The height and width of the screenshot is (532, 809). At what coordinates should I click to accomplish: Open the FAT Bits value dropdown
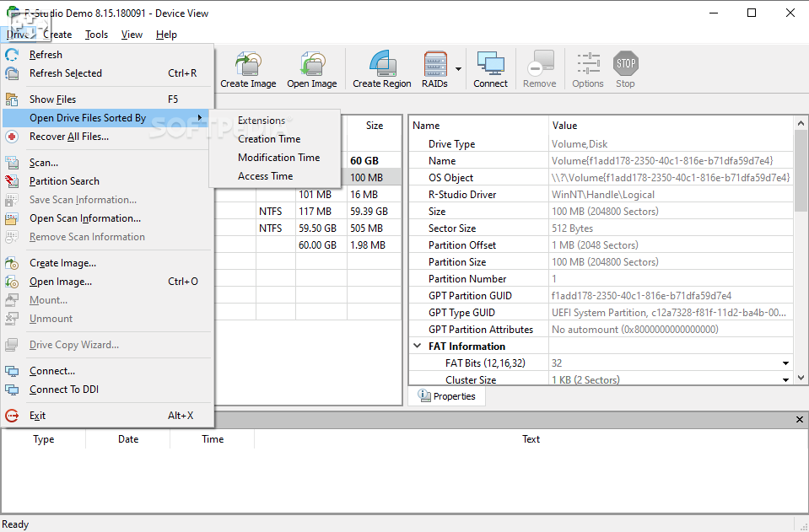785,363
